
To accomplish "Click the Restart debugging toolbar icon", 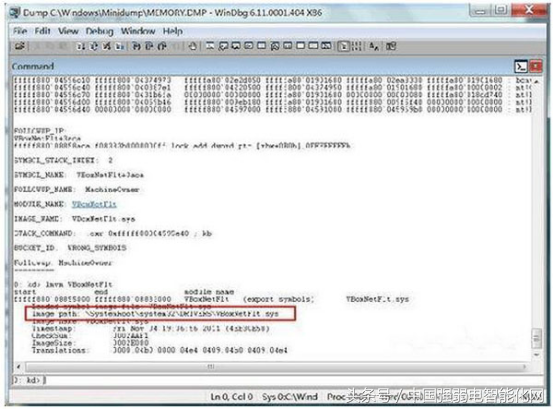I will (94, 46).
